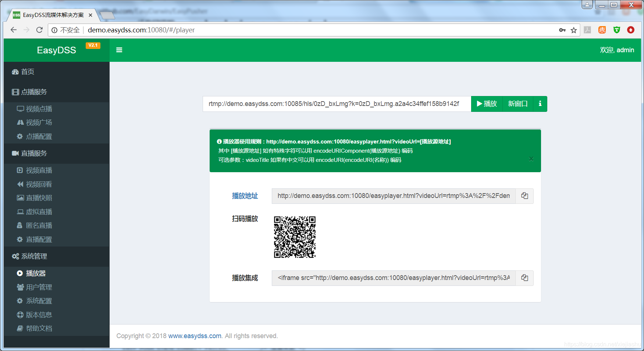Close the green player rules alert

tap(531, 159)
